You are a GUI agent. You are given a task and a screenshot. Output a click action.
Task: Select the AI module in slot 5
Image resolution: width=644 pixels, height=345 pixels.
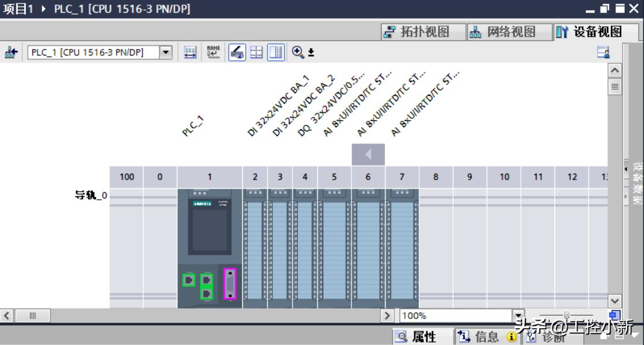[x=334, y=248]
